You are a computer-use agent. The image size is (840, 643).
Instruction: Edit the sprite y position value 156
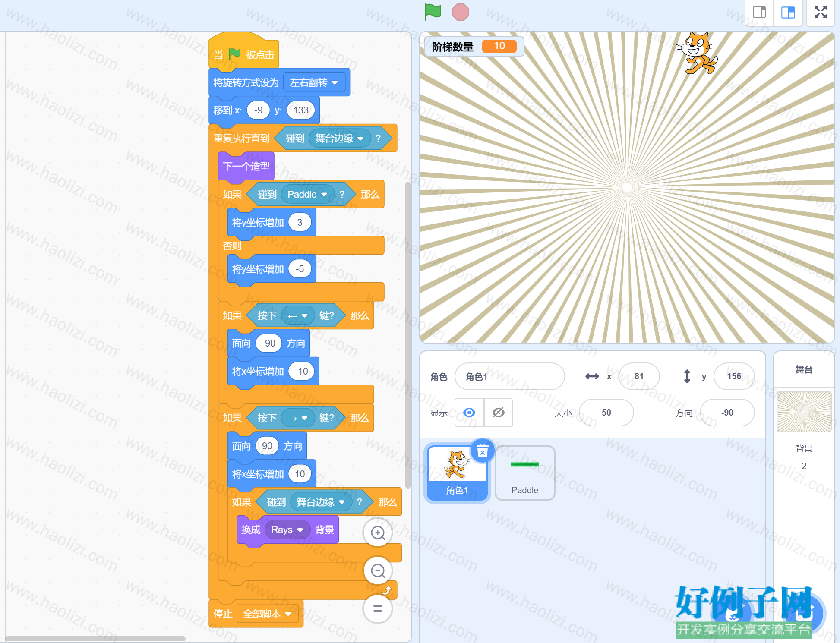(734, 376)
